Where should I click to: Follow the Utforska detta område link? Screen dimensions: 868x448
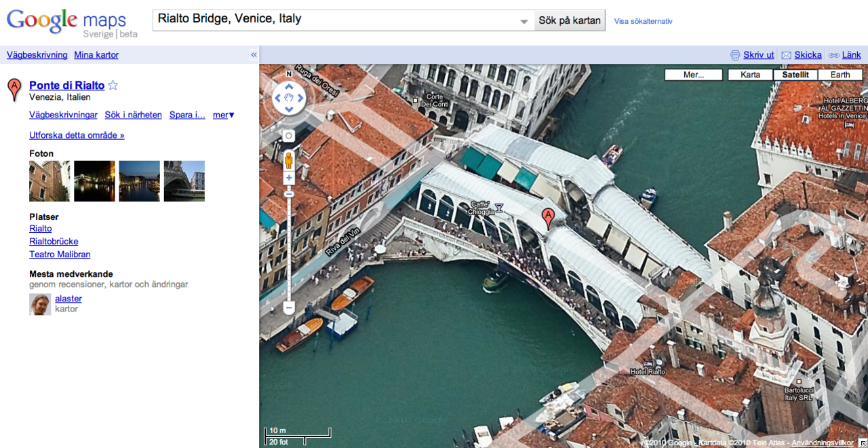77,135
